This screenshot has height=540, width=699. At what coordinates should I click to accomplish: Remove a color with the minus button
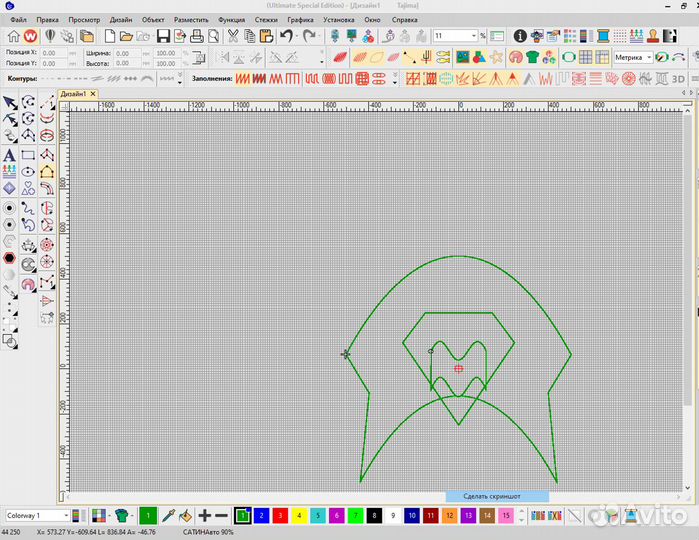pyautogui.click(x=221, y=516)
